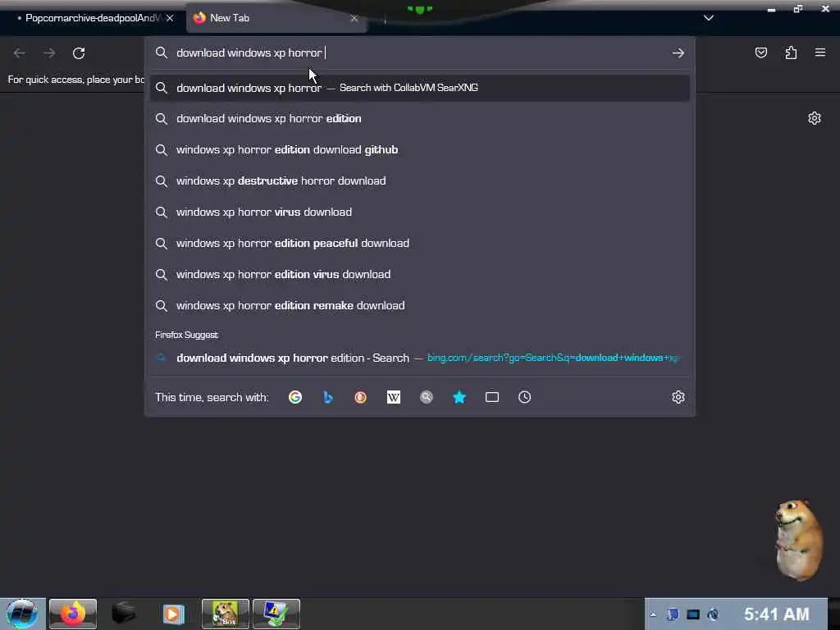The image size is (840, 630).
Task: Choose 'Search with CollabVM SearXNG' suggestion
Action: click(420, 88)
